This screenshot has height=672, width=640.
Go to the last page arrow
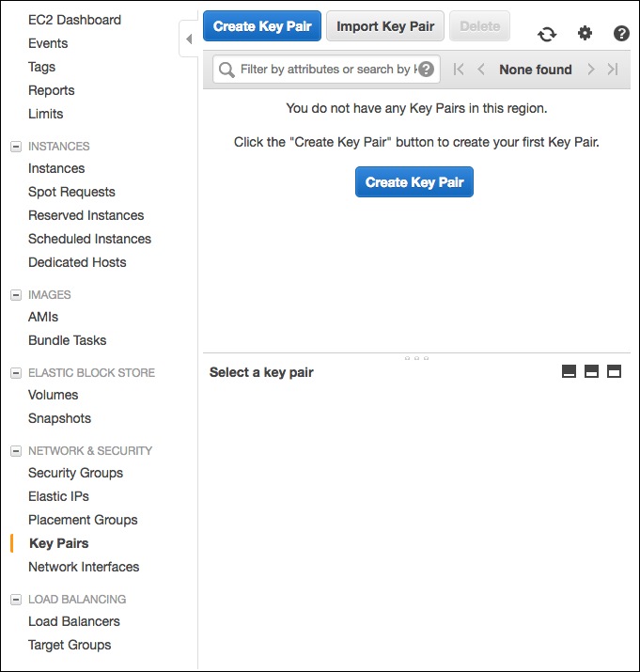tap(613, 69)
